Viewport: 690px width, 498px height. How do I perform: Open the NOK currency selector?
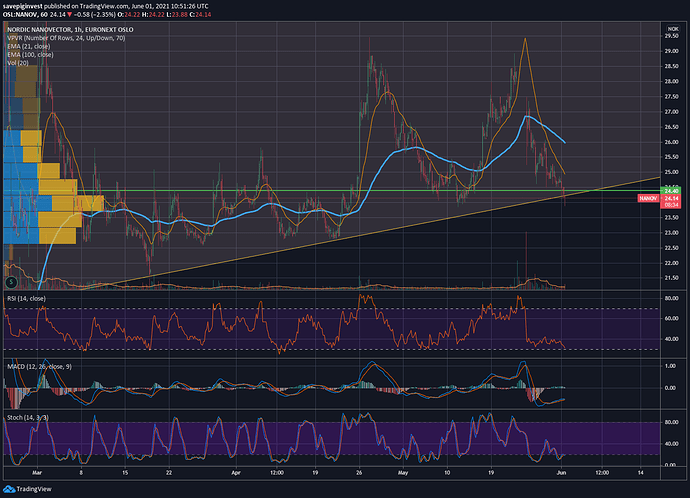click(673, 29)
